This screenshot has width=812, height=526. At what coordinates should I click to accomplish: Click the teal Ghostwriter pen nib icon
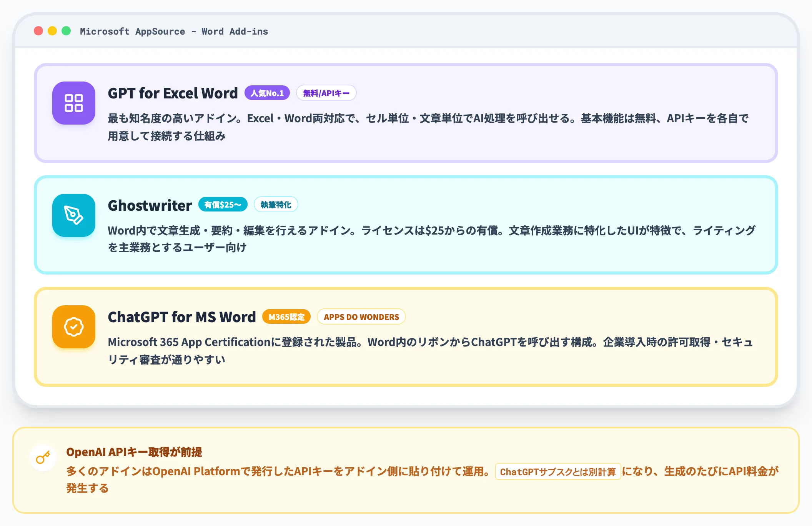click(x=74, y=215)
